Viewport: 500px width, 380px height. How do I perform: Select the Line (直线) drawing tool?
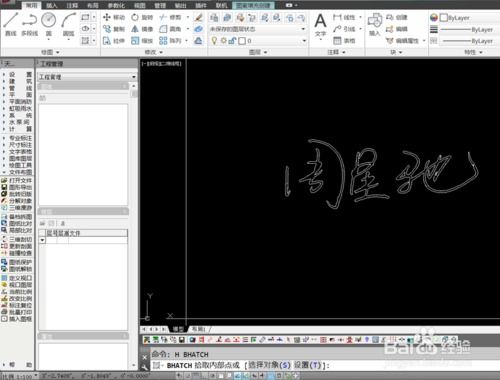point(11,24)
